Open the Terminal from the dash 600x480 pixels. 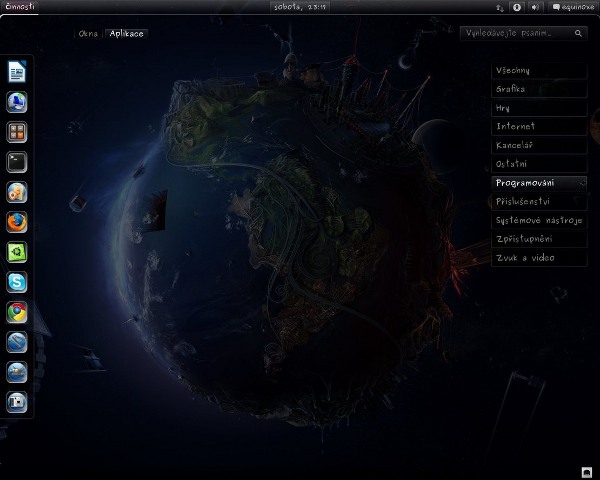(x=17, y=161)
